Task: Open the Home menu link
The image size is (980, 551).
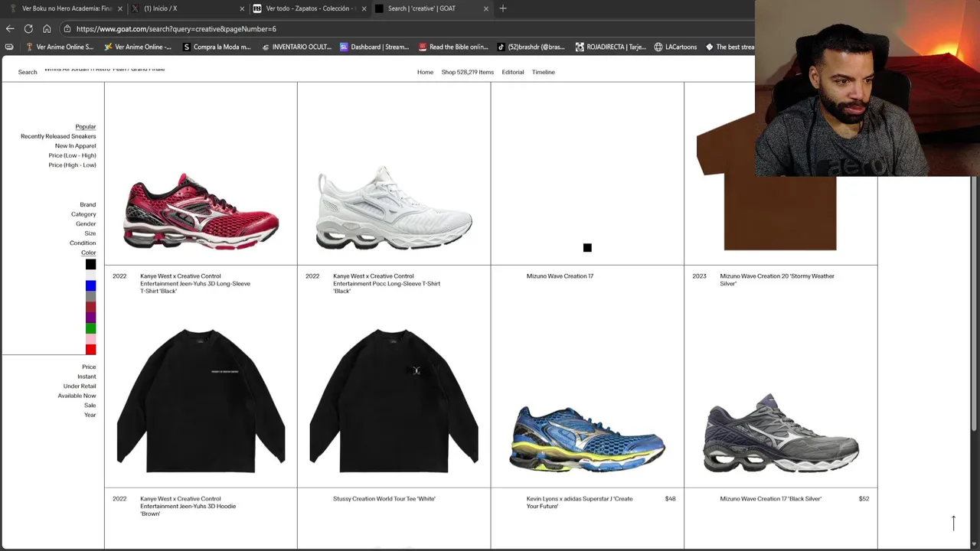Action: coord(425,72)
